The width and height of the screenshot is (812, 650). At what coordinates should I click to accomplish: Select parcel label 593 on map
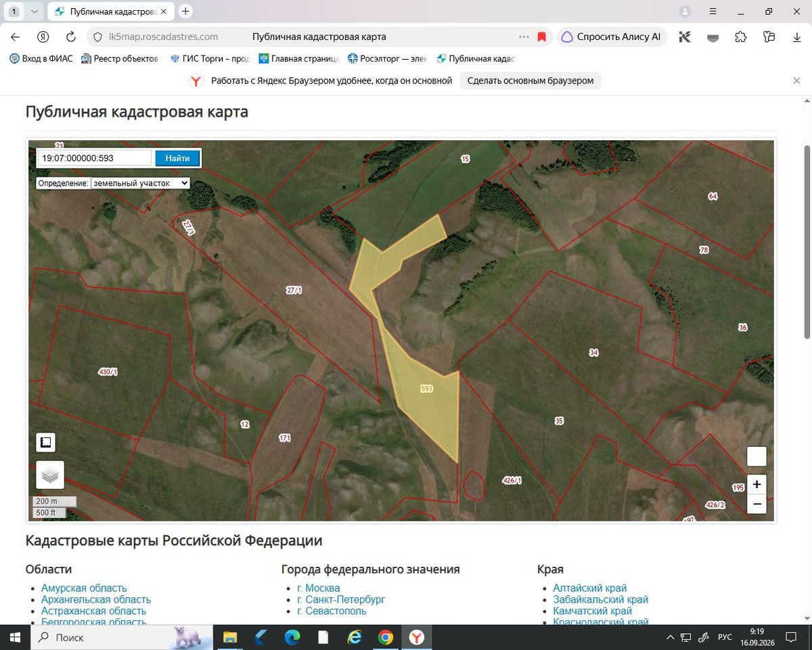pyautogui.click(x=426, y=389)
